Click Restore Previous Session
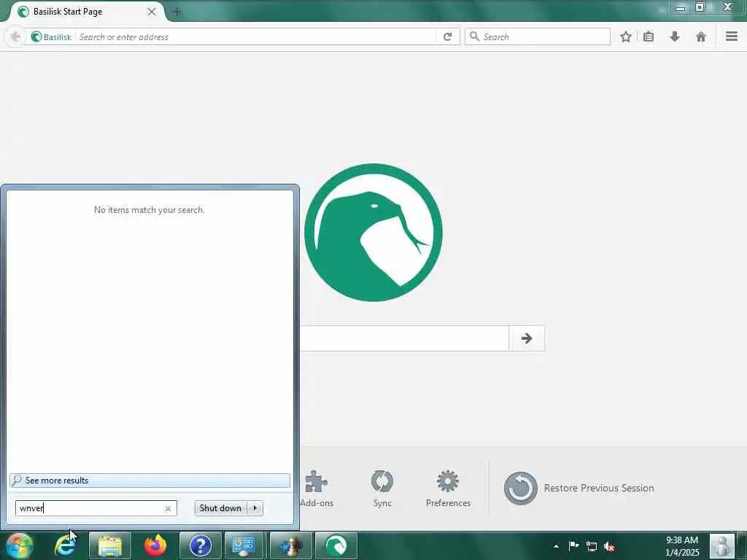 (579, 488)
